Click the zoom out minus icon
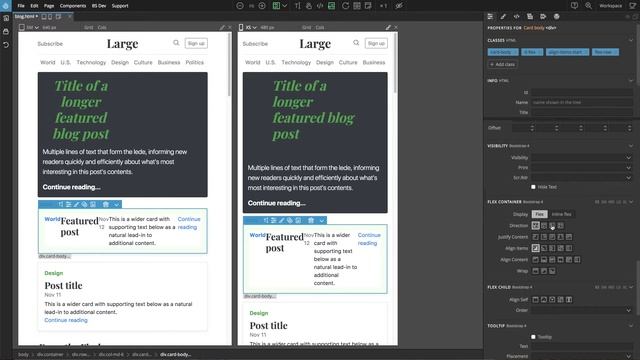The image size is (640, 360). [240, 6]
